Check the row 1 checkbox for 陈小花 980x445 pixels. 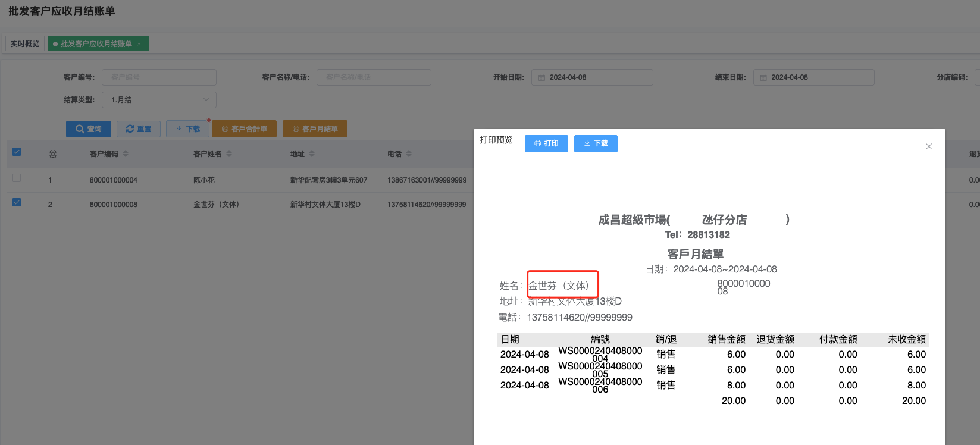(17, 178)
